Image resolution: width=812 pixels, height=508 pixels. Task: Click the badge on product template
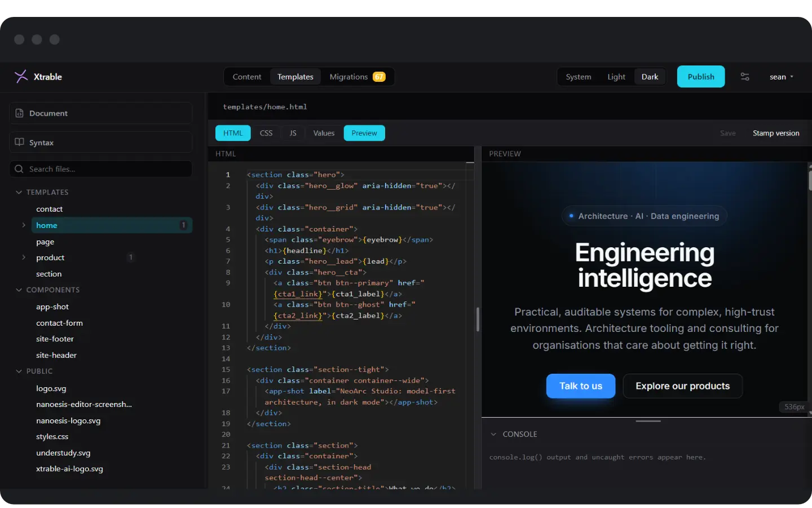click(x=131, y=257)
